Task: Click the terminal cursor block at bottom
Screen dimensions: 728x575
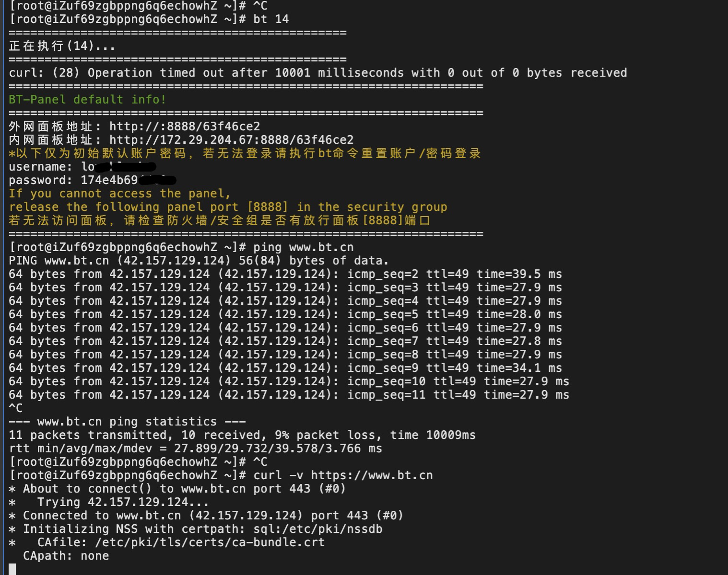Action: coord(12,569)
